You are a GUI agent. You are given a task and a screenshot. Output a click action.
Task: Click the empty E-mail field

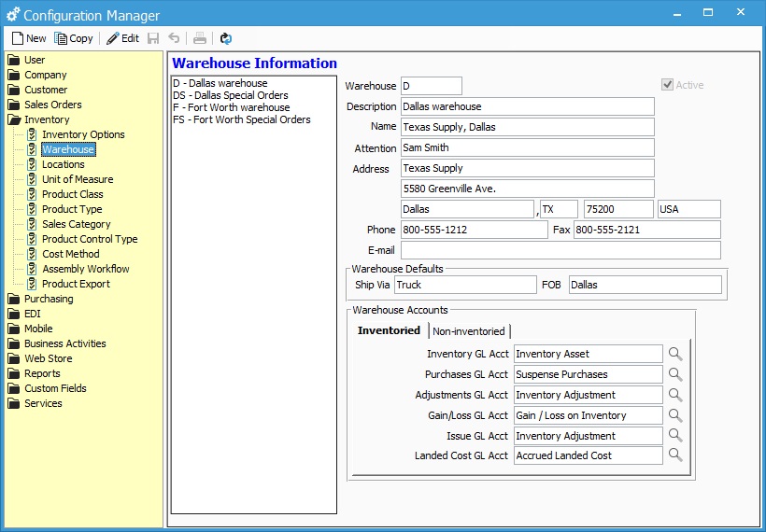click(x=560, y=250)
